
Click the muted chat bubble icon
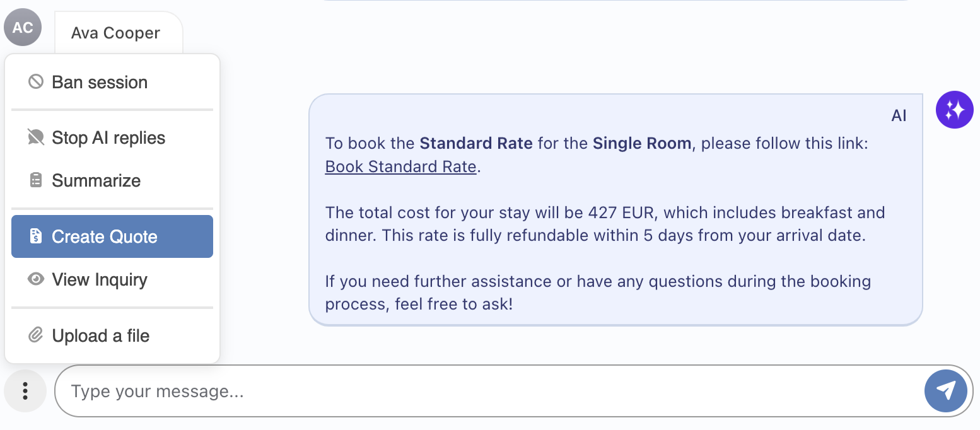click(x=36, y=137)
